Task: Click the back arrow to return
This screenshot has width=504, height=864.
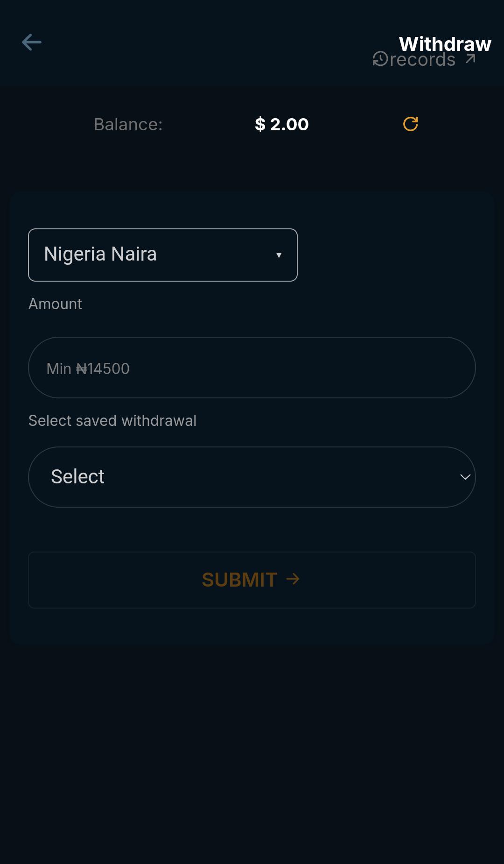Action: tap(32, 42)
